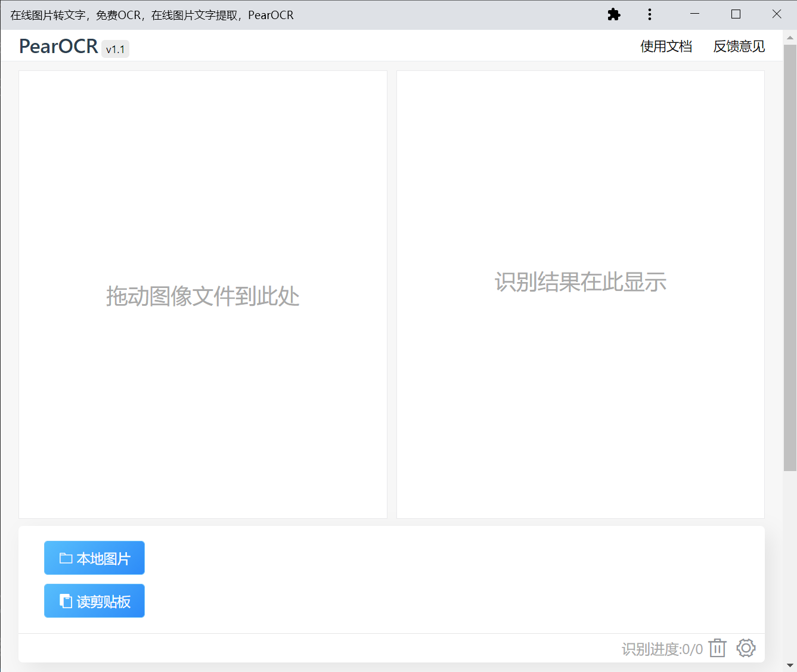This screenshot has width=797, height=672.
Task: Open the 反馈意见 feedback link
Action: tap(739, 47)
